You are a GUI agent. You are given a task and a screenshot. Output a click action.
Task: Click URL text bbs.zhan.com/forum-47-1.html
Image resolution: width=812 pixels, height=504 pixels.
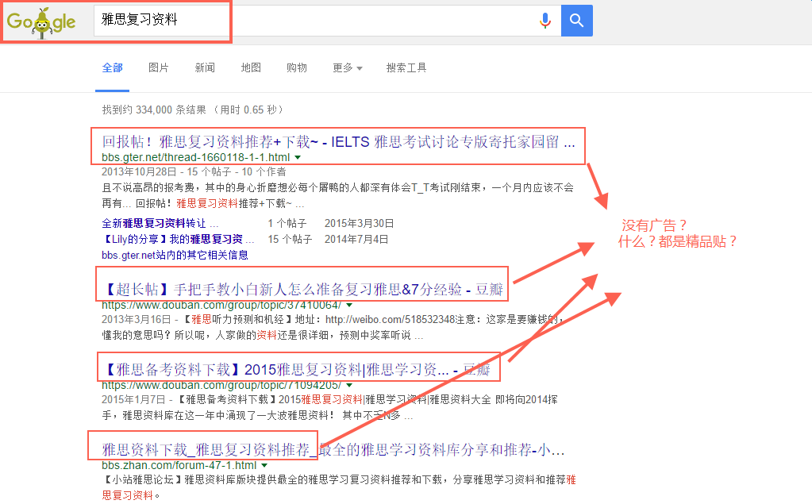coord(179,465)
